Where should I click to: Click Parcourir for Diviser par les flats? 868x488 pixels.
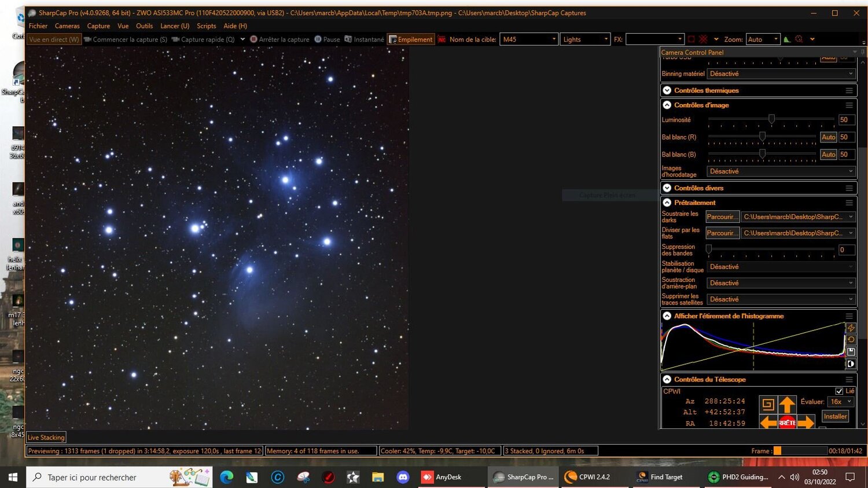(722, 233)
